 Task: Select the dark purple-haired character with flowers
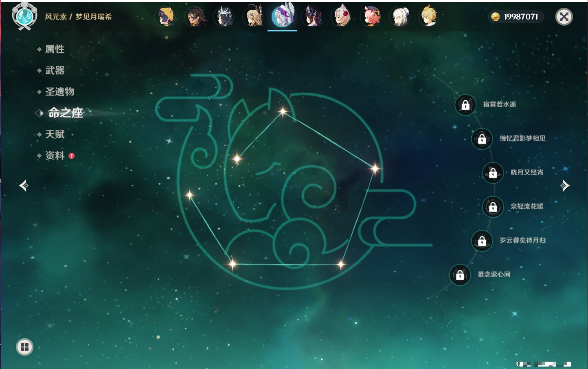312,17
